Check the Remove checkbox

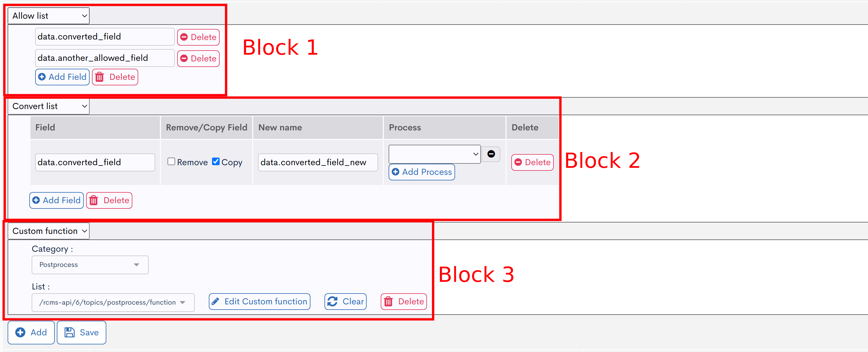pos(171,162)
